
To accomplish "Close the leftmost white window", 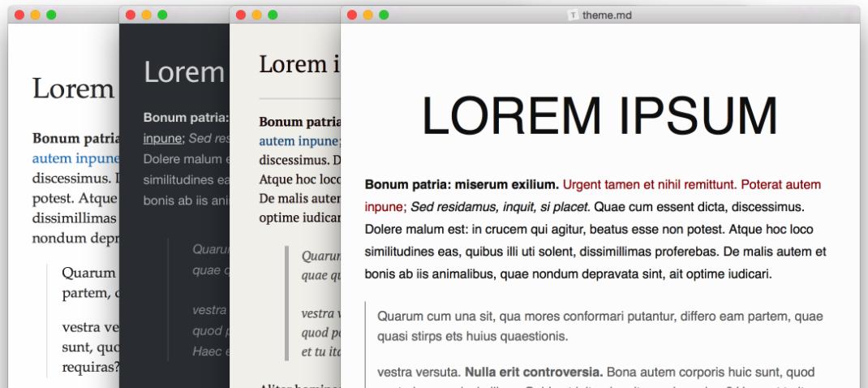I will tap(19, 15).
